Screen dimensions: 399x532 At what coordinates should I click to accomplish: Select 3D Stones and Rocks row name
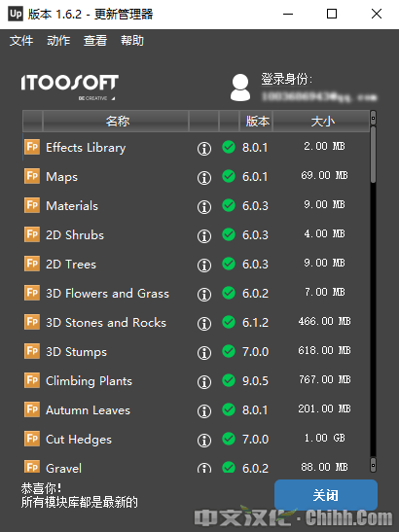[106, 323]
